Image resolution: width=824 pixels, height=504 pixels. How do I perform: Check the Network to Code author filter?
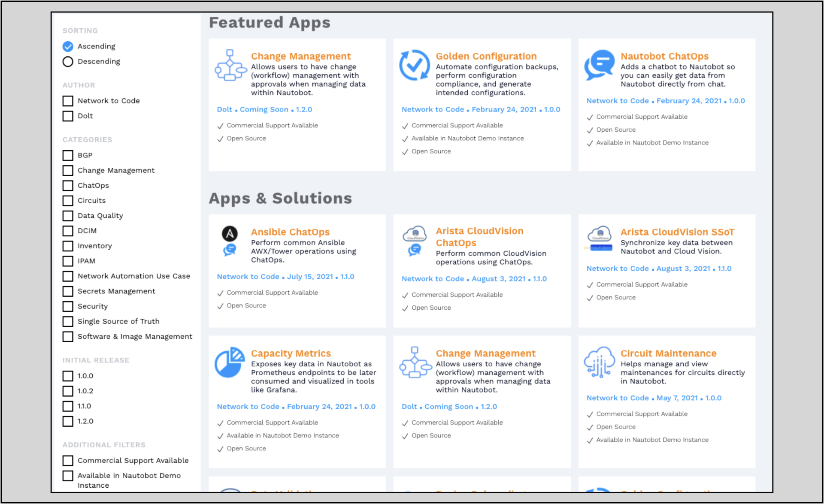(68, 101)
